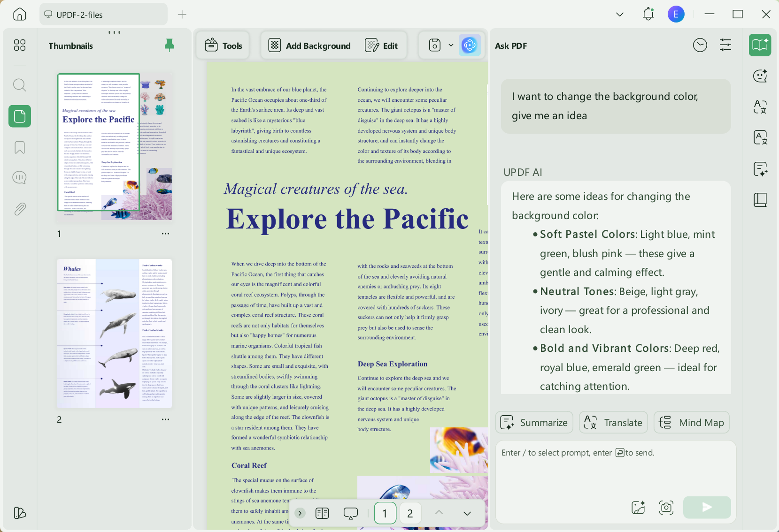The height and width of the screenshot is (532, 779).
Task: Open the Bookmarks panel icon
Action: click(x=20, y=147)
